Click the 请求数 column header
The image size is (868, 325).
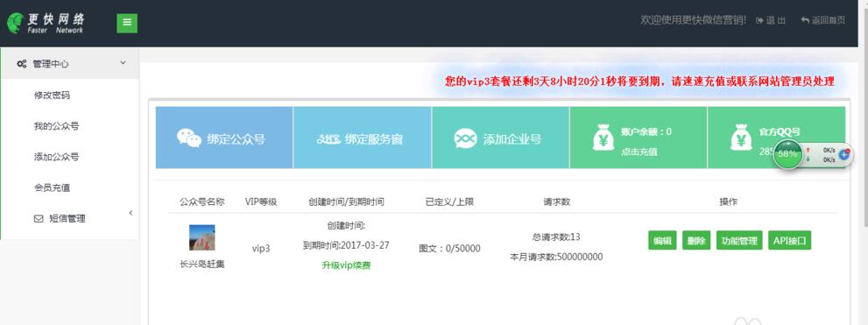coord(556,202)
